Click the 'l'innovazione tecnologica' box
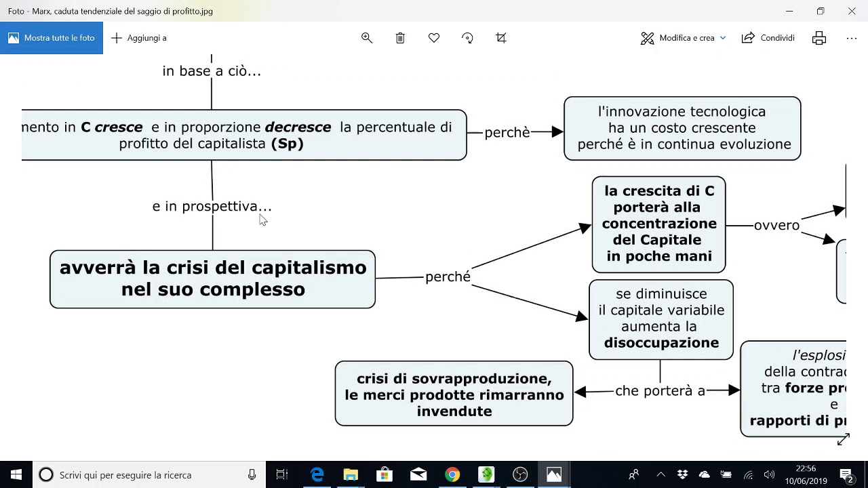The height and width of the screenshot is (488, 868). 682,128
